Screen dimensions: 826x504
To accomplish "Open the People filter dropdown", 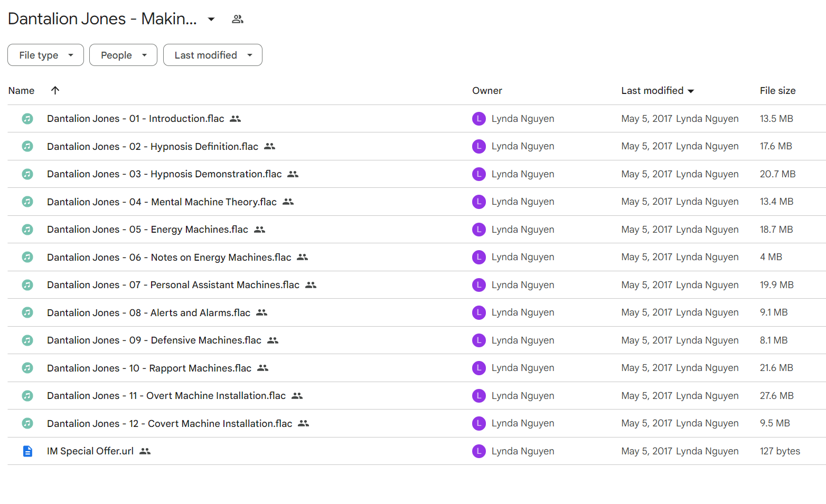I will point(123,55).
